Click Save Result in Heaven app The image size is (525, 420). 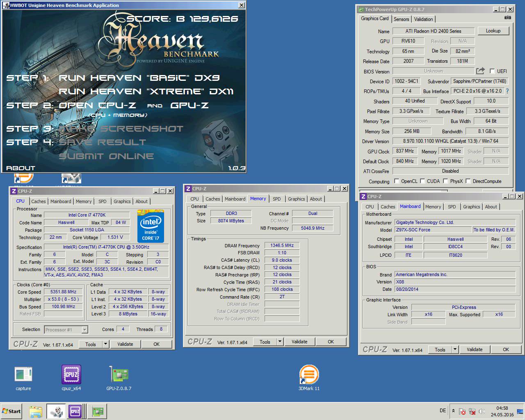103,142
